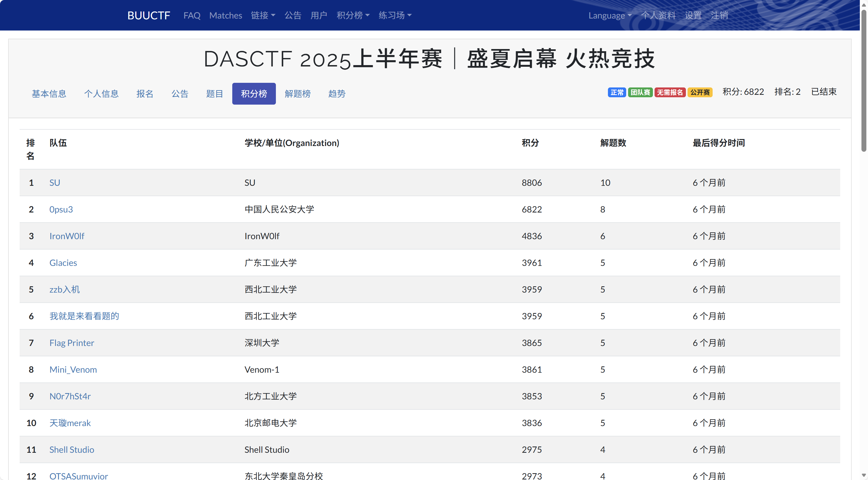Image resolution: width=868 pixels, height=480 pixels.
Task: Click Venom-1 organization cell
Action: click(x=262, y=370)
